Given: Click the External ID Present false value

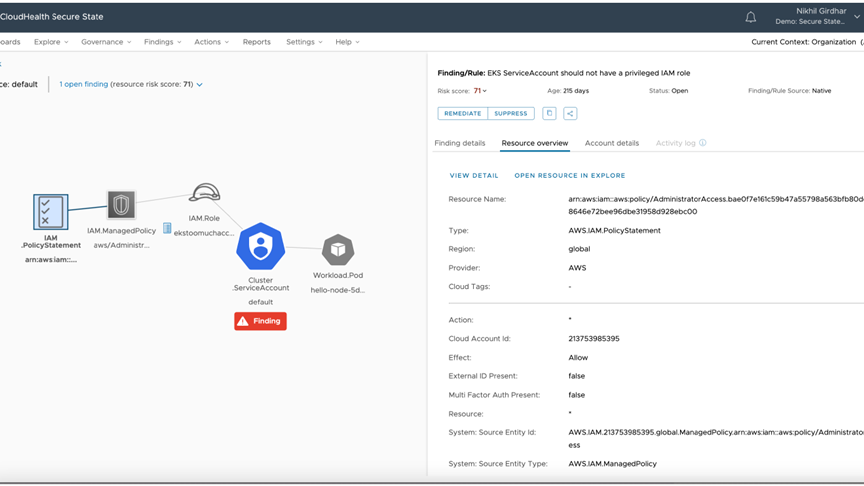Looking at the screenshot, I should click(576, 376).
